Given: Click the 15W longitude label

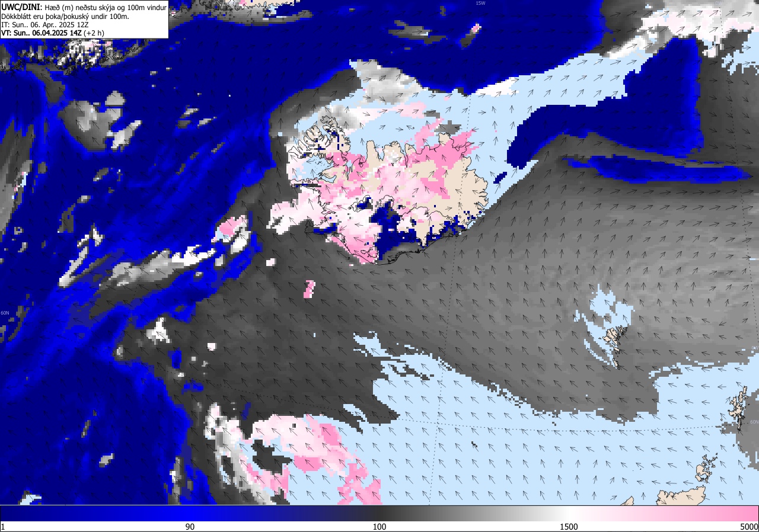Looking at the screenshot, I should [x=480, y=3].
